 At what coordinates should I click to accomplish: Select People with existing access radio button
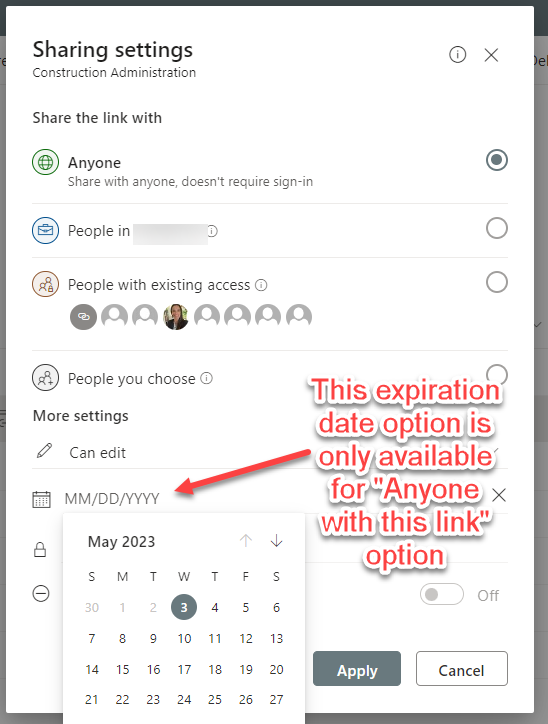497,282
